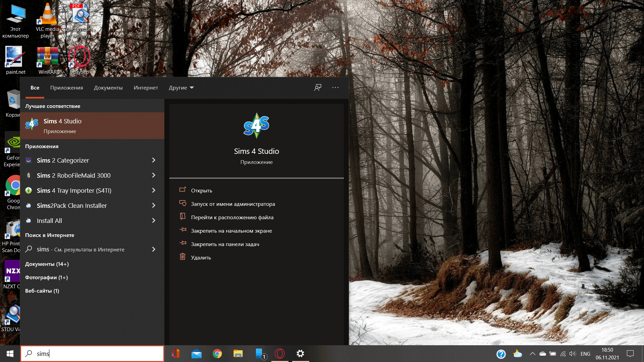Click the taskbar search box containing sims
The image size is (644, 362).
click(92, 354)
